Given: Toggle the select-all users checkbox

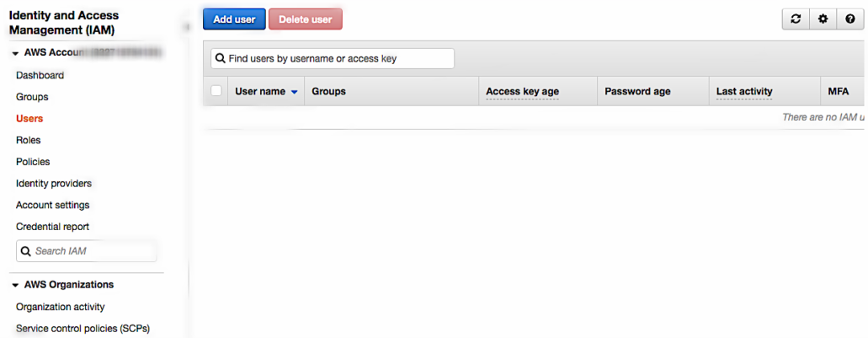Looking at the screenshot, I should (216, 91).
